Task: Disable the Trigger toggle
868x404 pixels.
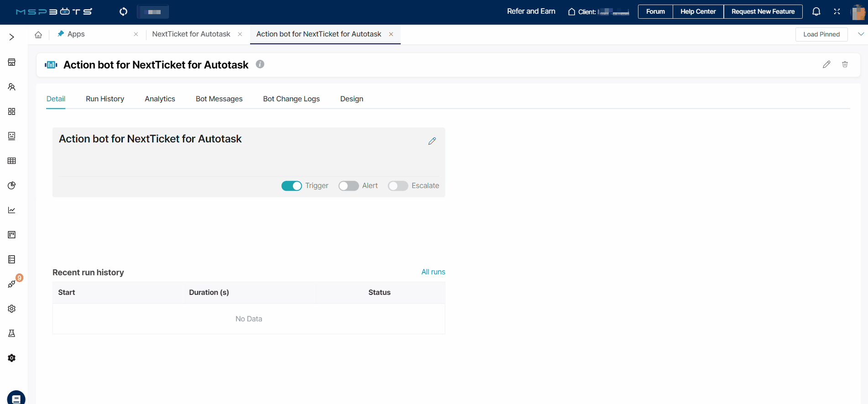Action: click(x=292, y=186)
